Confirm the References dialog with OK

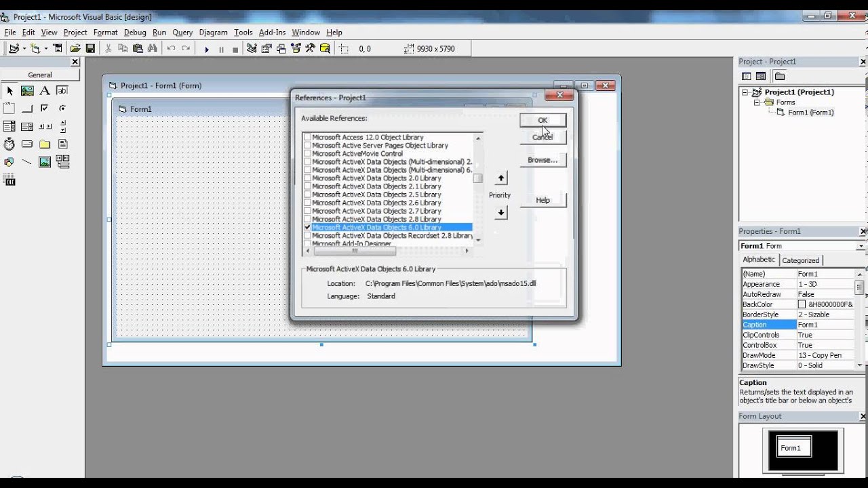(542, 120)
